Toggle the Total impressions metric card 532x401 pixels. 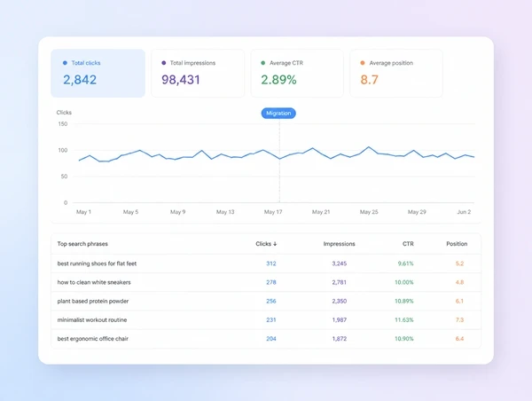198,74
